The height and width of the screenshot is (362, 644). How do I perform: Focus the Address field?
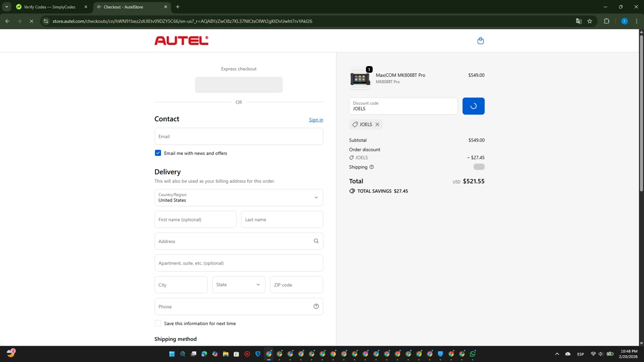click(x=239, y=241)
